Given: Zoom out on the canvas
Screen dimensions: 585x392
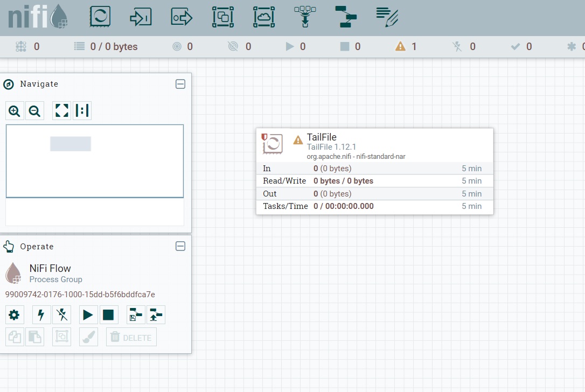Looking at the screenshot, I should click(34, 111).
